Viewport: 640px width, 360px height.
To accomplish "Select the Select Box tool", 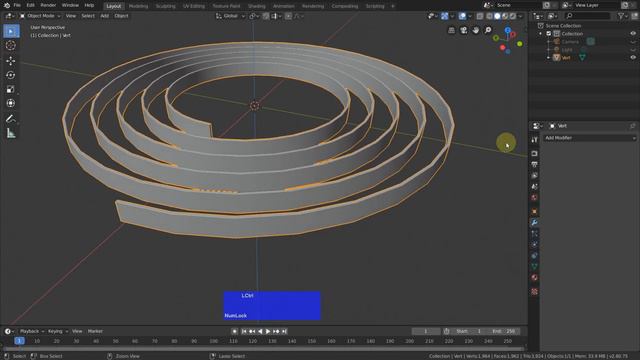I will click(11, 31).
